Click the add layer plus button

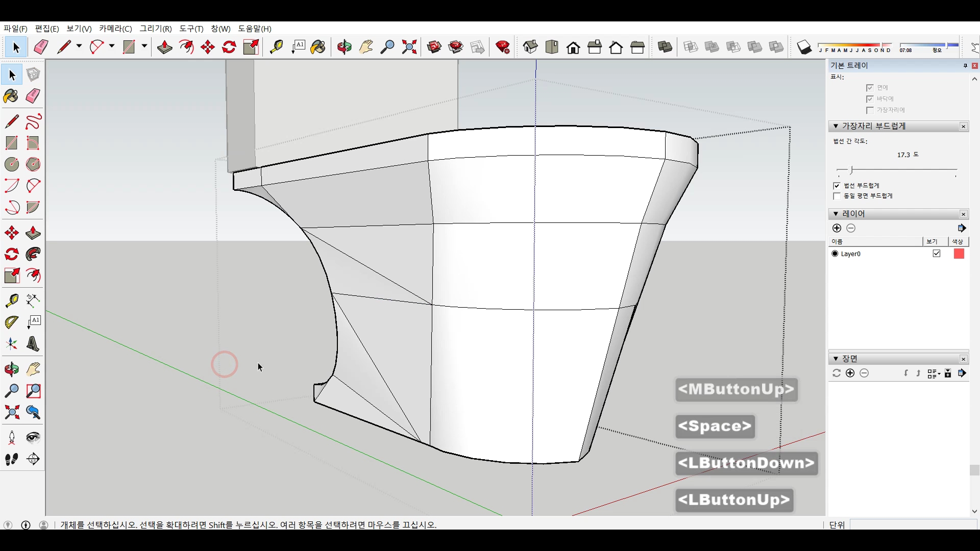click(x=837, y=228)
